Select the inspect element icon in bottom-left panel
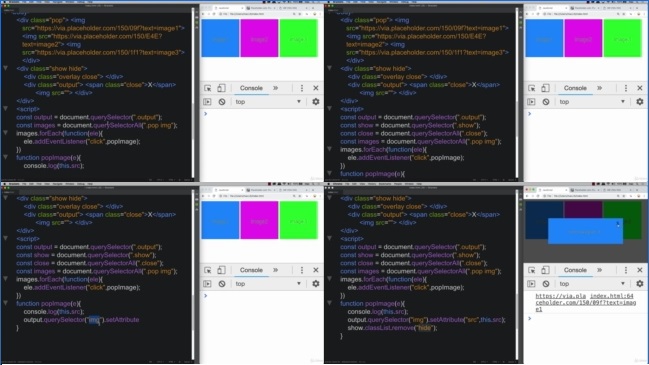 (x=208, y=270)
